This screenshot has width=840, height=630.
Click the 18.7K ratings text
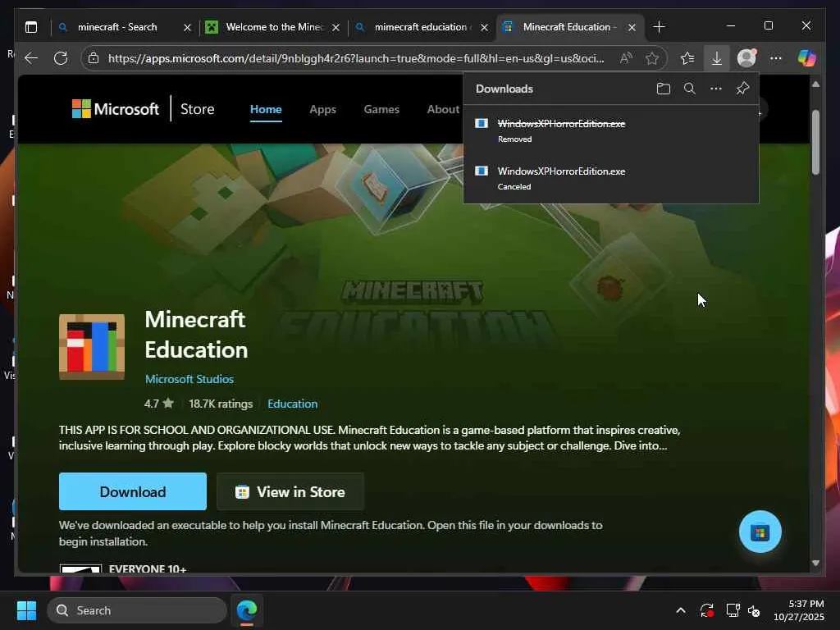pyautogui.click(x=221, y=404)
